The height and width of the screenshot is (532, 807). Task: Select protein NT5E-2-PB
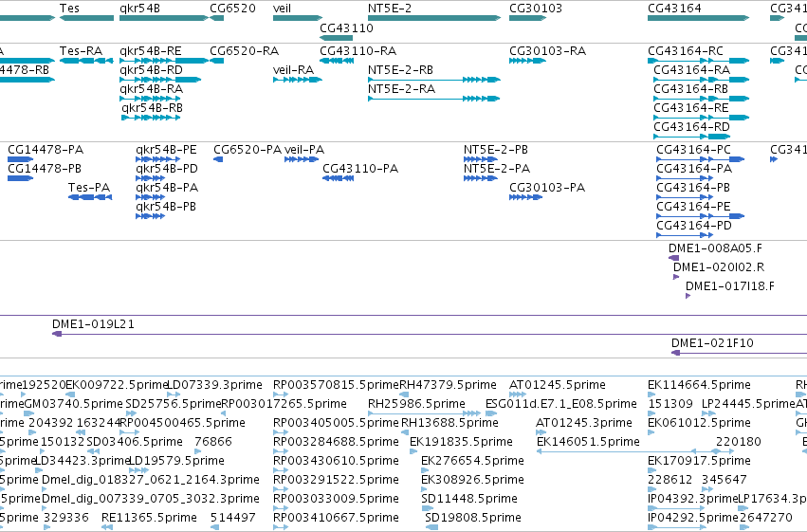click(x=496, y=150)
